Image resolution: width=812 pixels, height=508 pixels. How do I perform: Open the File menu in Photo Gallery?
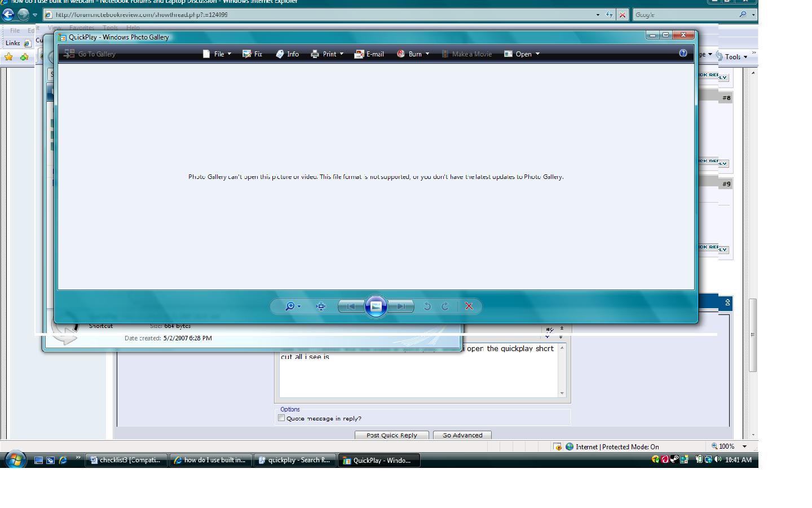[x=217, y=54]
